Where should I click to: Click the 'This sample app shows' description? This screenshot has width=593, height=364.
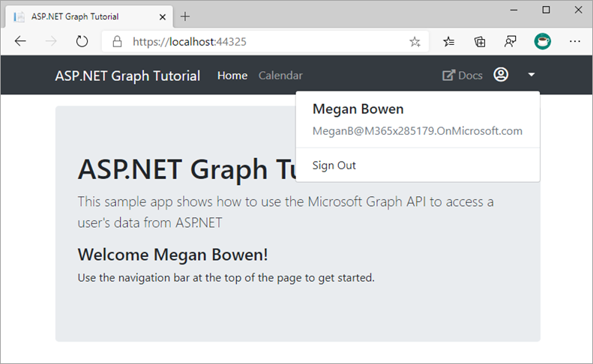pos(286,212)
